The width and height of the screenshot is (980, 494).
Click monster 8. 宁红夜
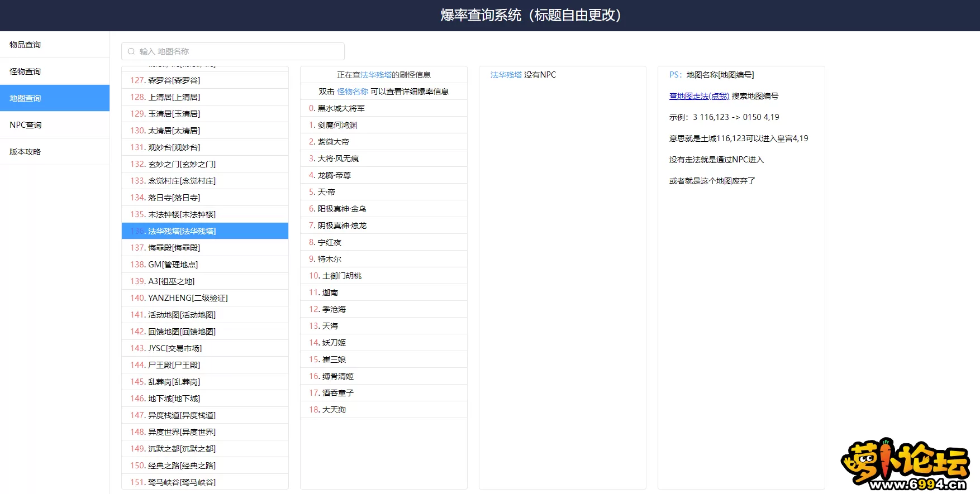pyautogui.click(x=384, y=242)
